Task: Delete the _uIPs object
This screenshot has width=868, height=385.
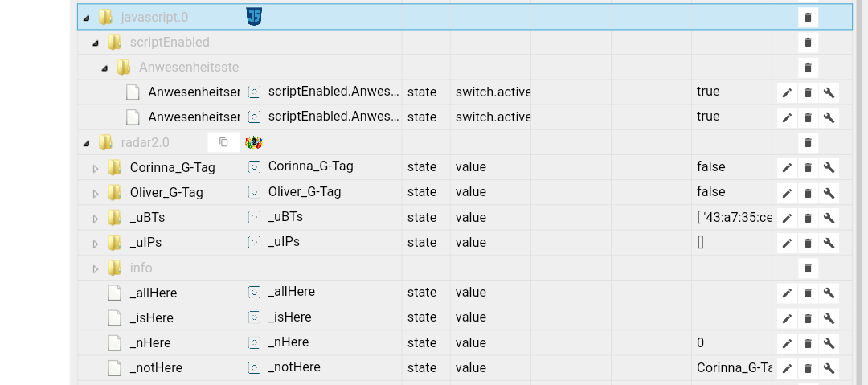Action: (808, 243)
